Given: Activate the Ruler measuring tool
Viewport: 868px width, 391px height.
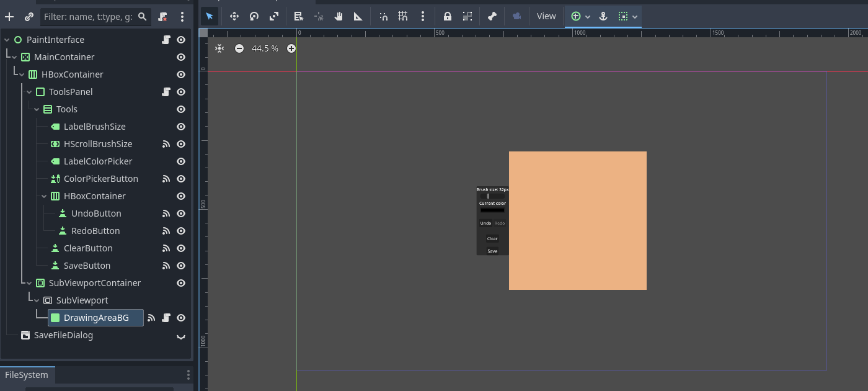Looking at the screenshot, I should point(358,16).
